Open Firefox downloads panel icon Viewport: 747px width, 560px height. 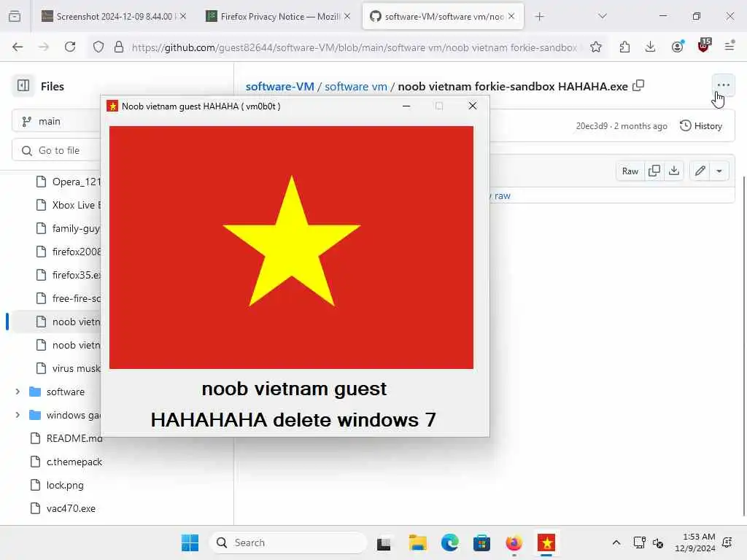pyautogui.click(x=650, y=47)
